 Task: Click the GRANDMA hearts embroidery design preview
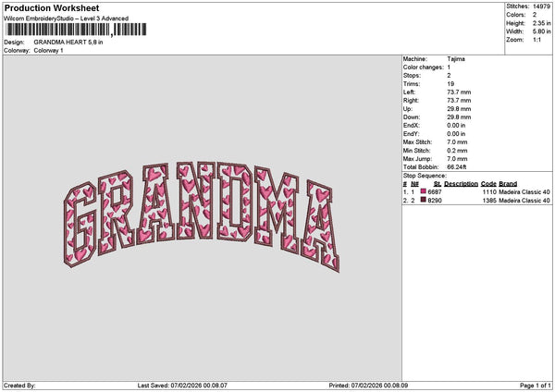[202, 216]
